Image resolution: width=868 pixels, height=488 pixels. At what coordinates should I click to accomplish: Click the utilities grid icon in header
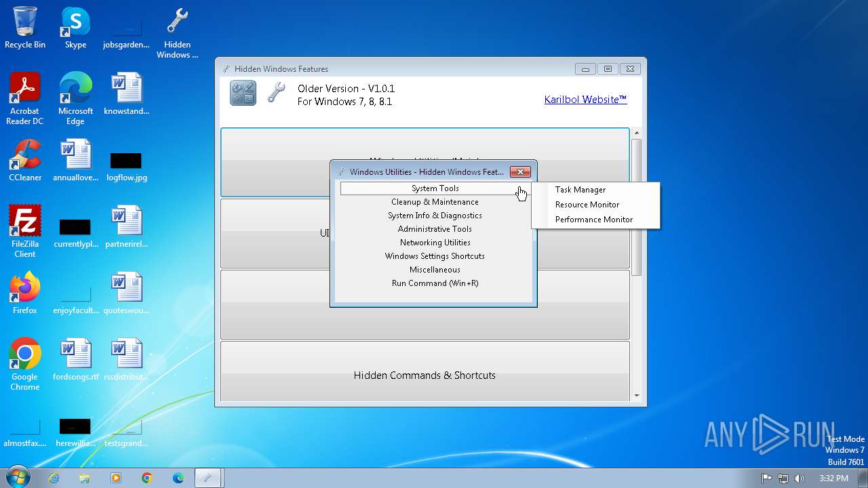[243, 93]
